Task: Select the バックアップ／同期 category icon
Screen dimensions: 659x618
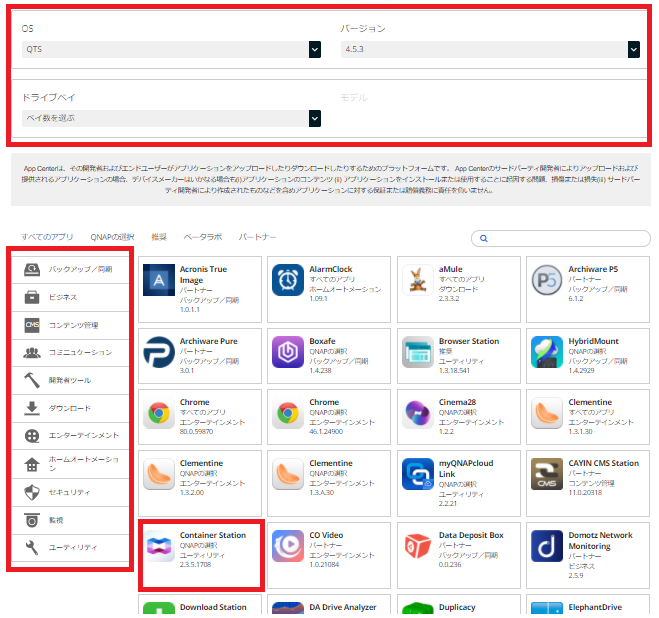Action: [32, 269]
